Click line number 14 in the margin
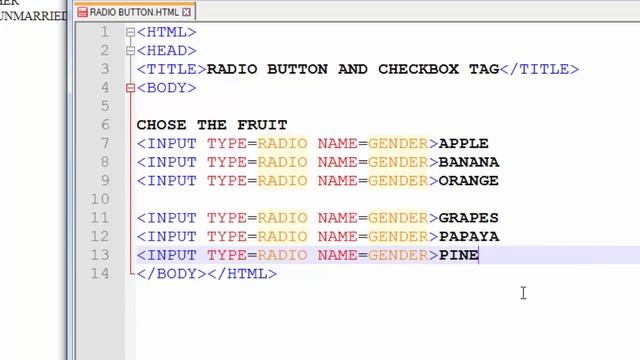 coord(100,273)
